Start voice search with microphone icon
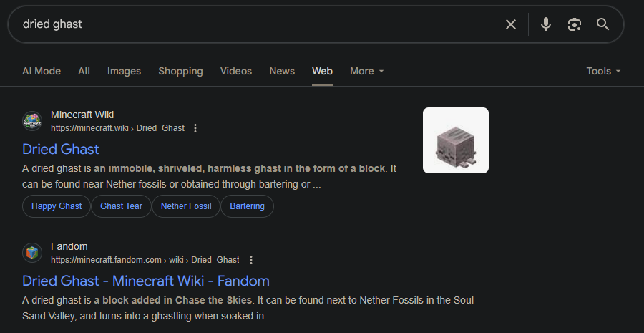Viewport: 644px width, 333px height. click(x=546, y=24)
